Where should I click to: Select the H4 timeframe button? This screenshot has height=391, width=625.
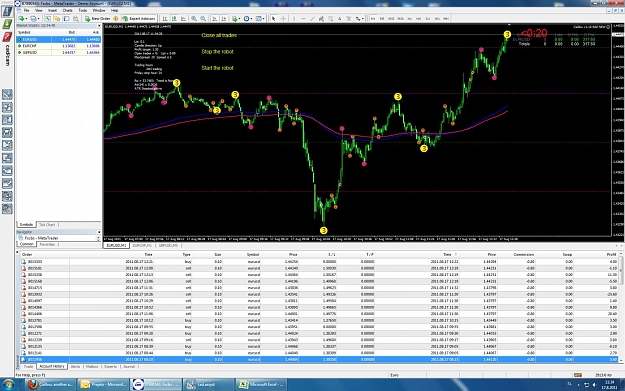click(419, 19)
